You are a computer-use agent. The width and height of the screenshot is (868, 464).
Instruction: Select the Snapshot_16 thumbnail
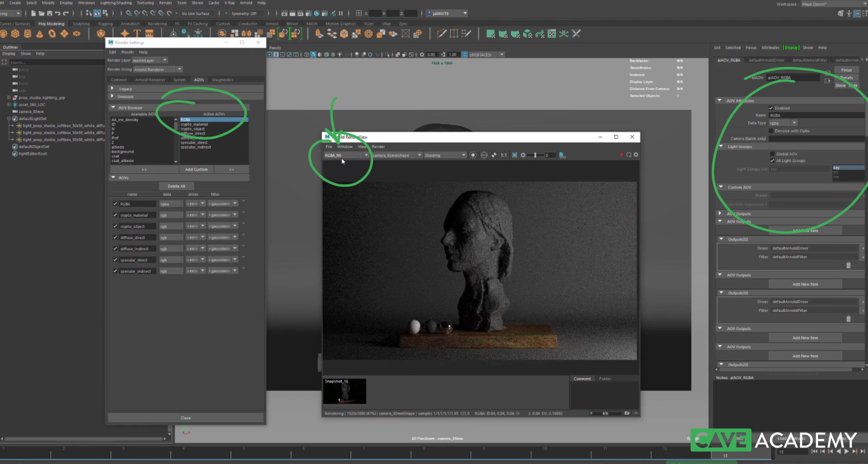click(344, 391)
